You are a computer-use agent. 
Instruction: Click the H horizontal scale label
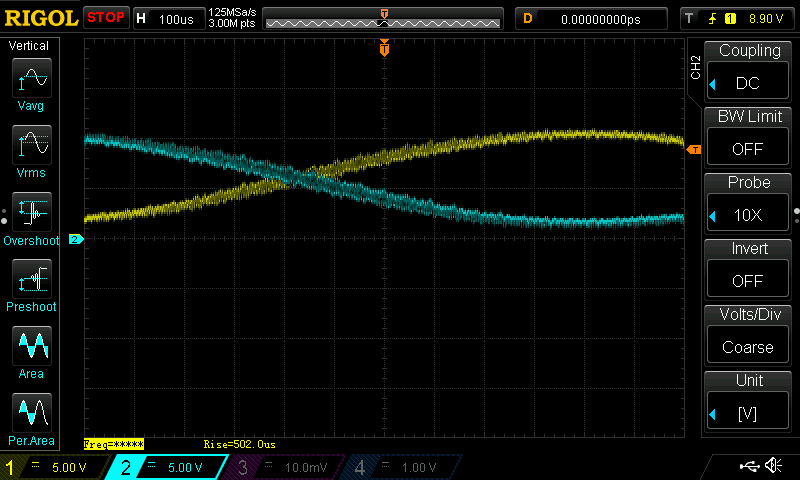[141, 18]
